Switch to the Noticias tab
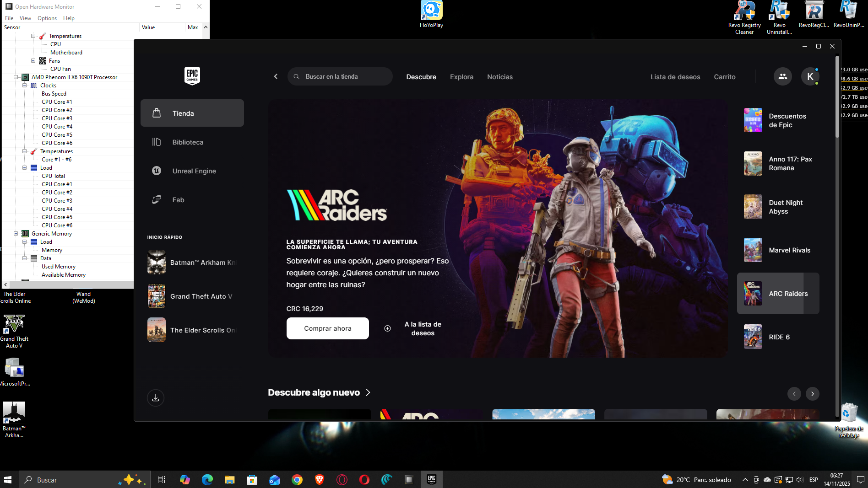This screenshot has height=488, width=868. (500, 77)
